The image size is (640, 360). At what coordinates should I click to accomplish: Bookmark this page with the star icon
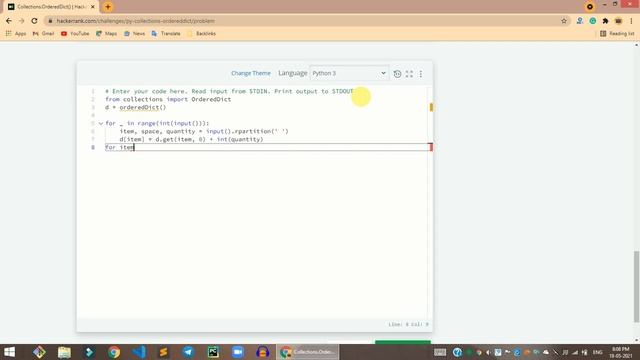pos(564,21)
